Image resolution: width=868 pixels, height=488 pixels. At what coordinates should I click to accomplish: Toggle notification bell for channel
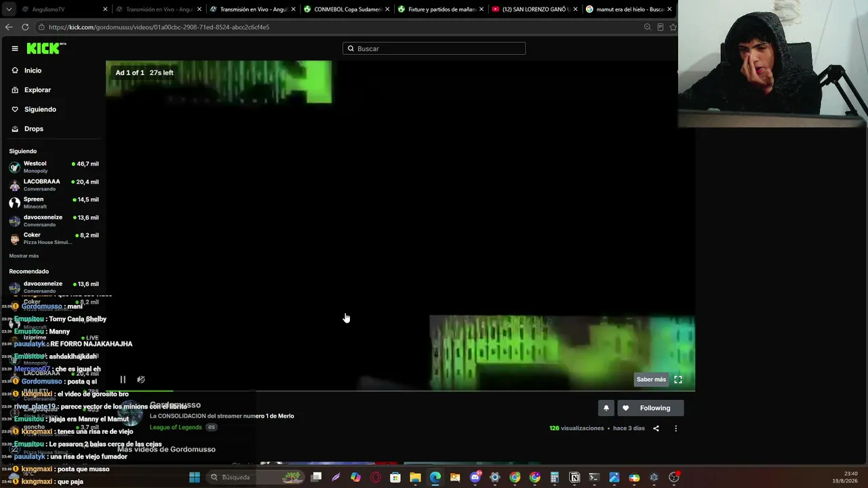(x=606, y=408)
